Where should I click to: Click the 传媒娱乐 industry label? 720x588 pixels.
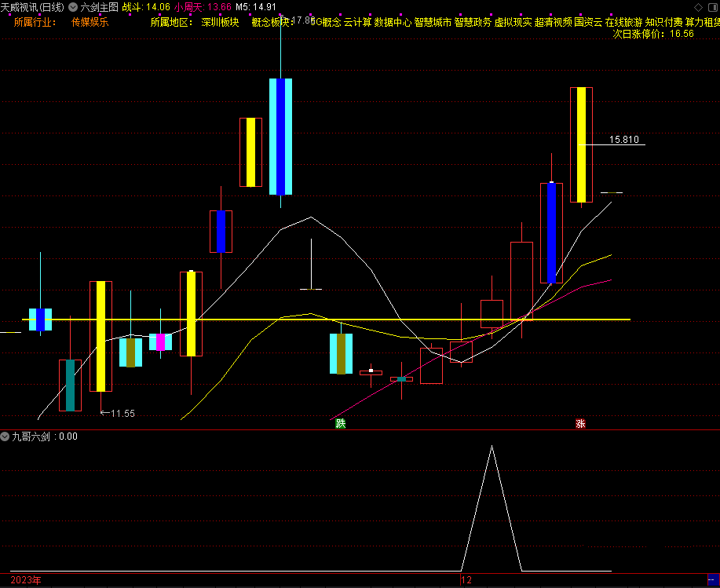click(x=90, y=22)
